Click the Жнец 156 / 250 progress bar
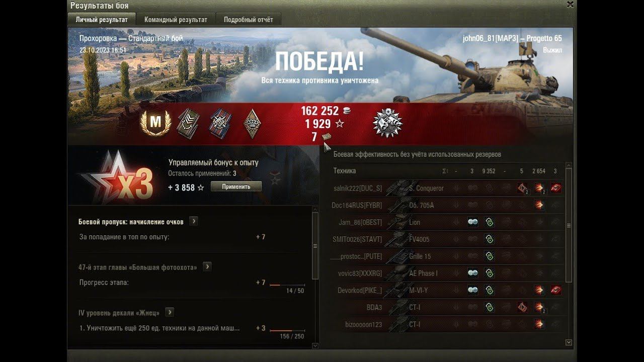Viewport: 644px width, 362px height. pyautogui.click(x=287, y=330)
